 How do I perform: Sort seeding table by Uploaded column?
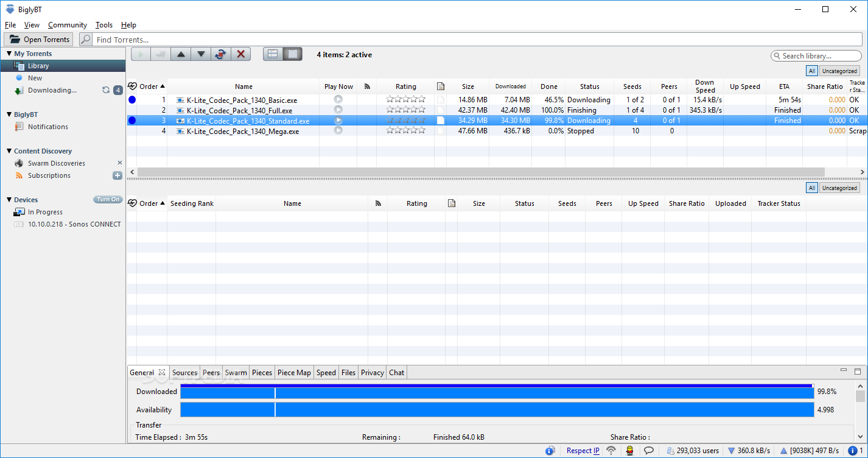coord(730,203)
